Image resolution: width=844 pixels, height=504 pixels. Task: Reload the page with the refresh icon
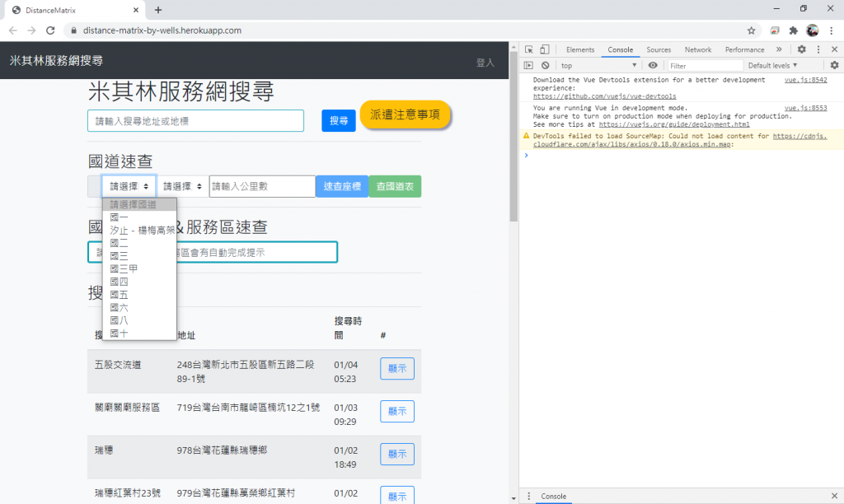[x=50, y=30]
